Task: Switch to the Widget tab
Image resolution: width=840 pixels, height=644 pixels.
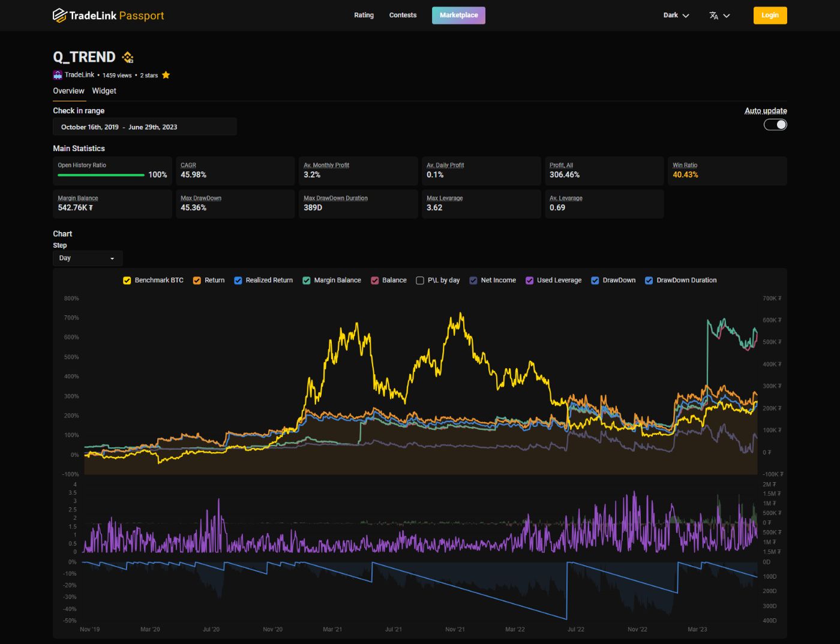Action: [x=104, y=91]
